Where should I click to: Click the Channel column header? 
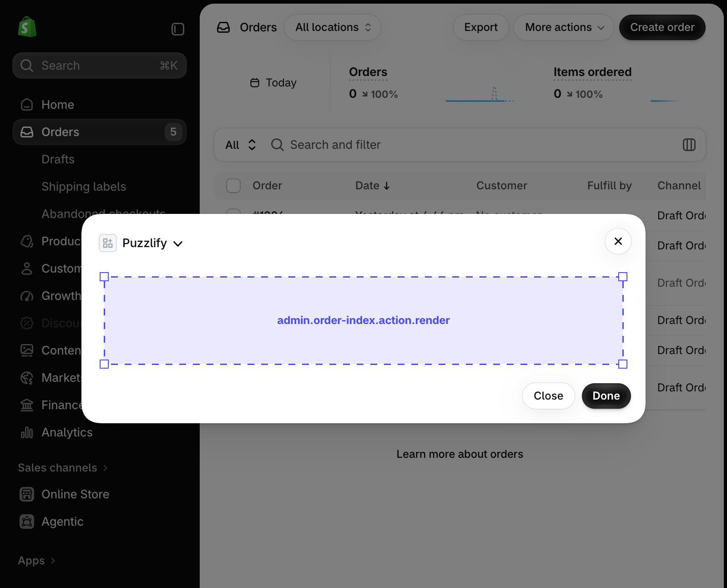679,186
